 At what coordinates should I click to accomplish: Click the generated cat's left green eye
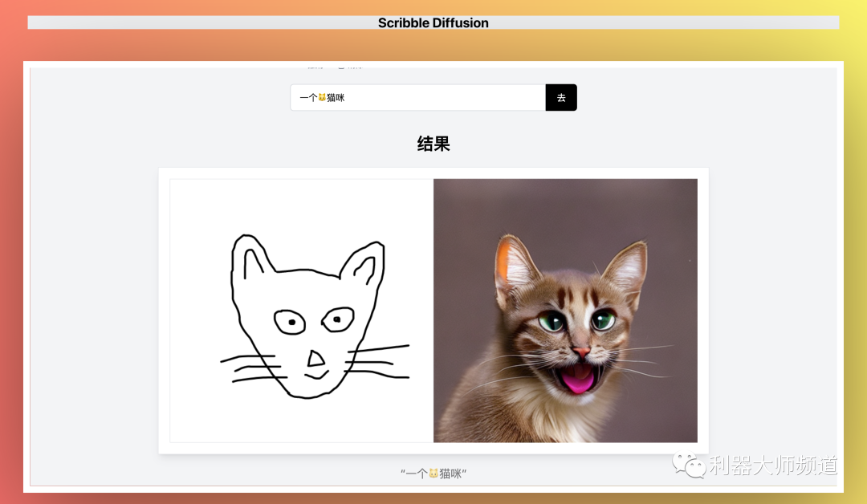(x=552, y=322)
